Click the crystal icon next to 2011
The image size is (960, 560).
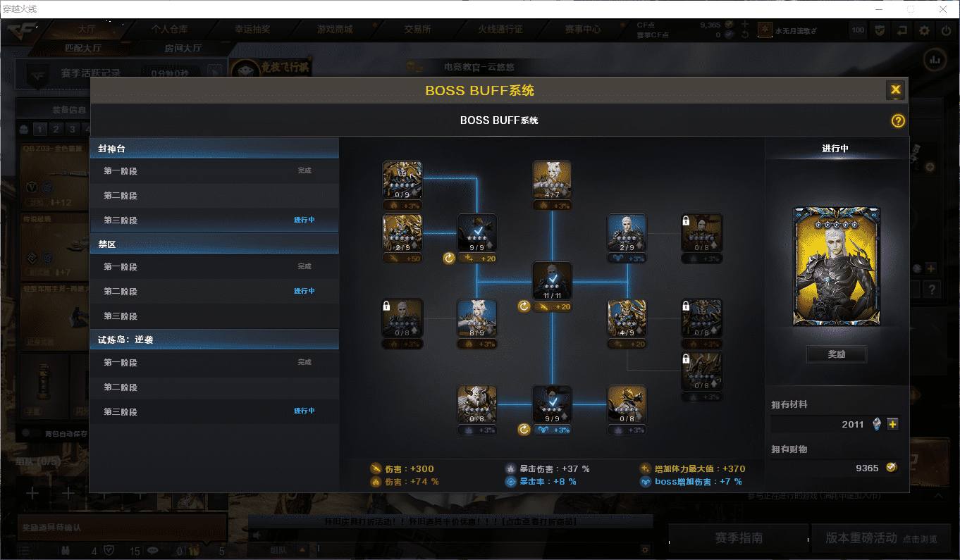point(878,424)
